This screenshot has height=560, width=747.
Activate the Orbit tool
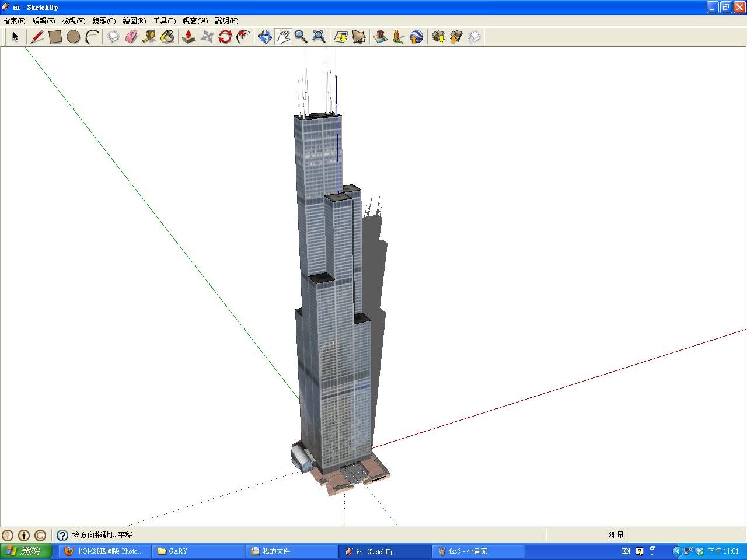pos(265,37)
